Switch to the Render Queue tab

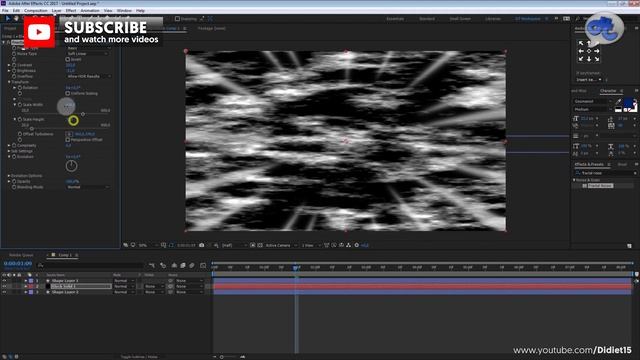(x=21, y=255)
